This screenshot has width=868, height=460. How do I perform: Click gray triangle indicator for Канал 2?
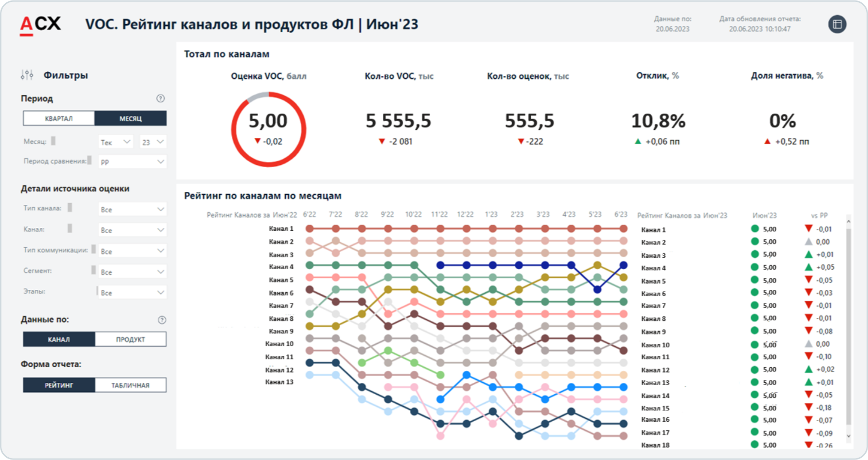(809, 242)
